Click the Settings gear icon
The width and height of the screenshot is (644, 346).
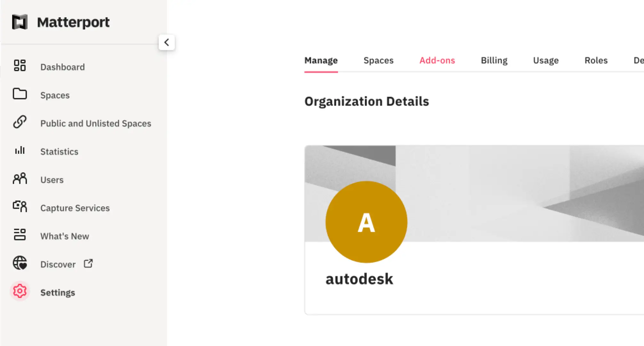point(20,291)
